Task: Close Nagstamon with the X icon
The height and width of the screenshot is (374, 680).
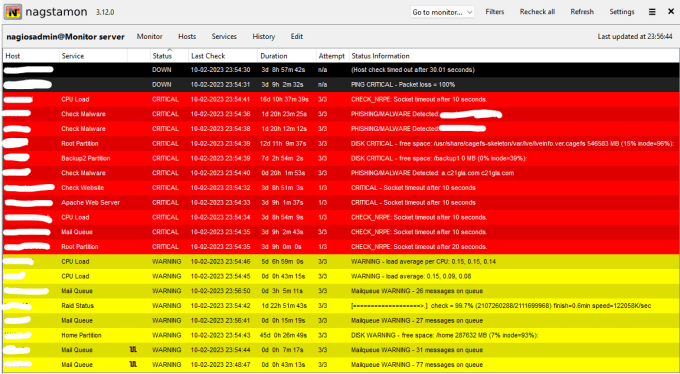Action: [x=671, y=12]
